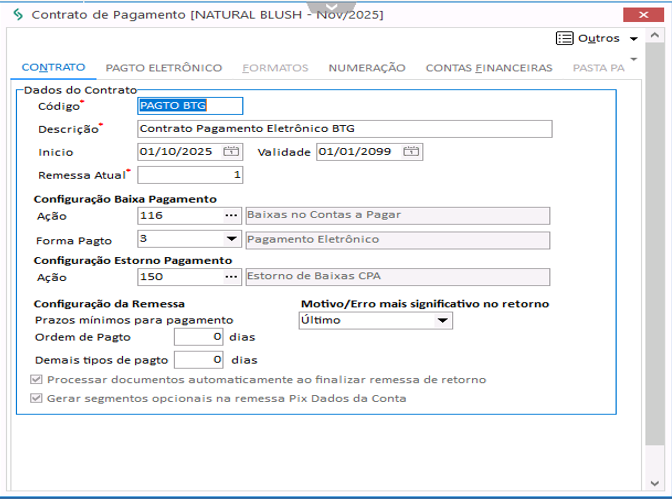
Task: Click the Configuração Baixa Pagamento heading
Action: click(x=125, y=199)
